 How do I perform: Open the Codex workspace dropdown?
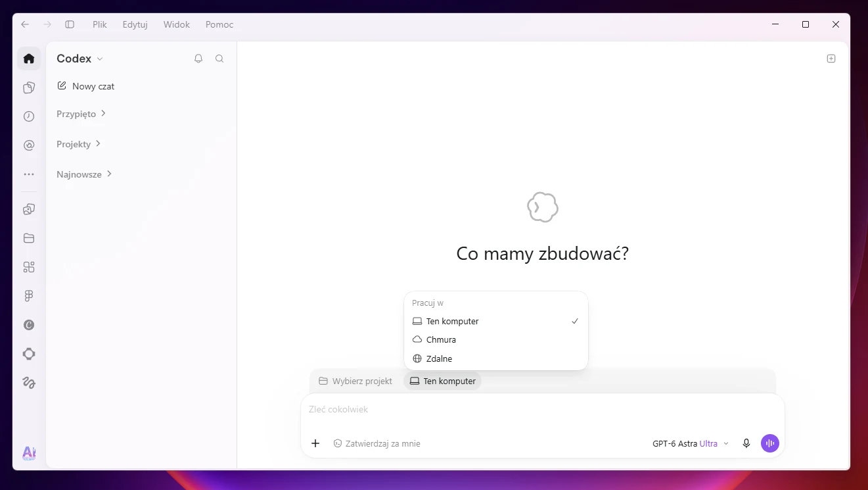click(x=80, y=59)
